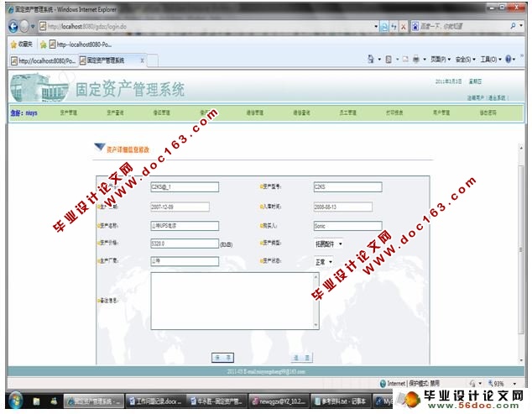Viewport: 532px width, 414px height.
Task: Click the RSS feeds toolbar icon
Action: pyautogui.click(x=389, y=60)
